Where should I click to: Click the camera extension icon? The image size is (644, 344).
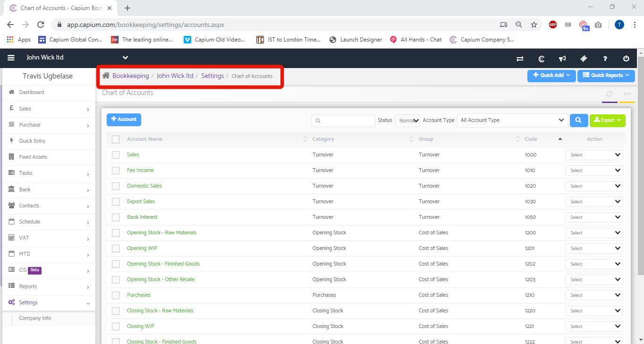coord(598,25)
